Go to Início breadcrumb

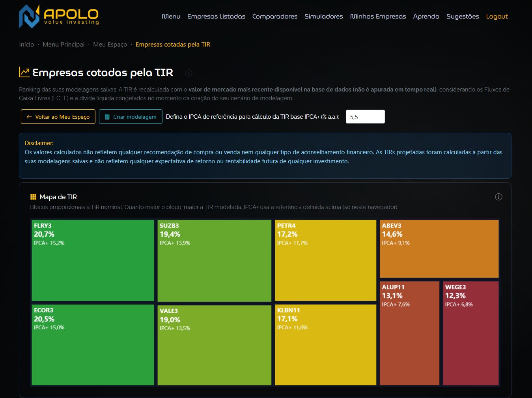(26, 45)
